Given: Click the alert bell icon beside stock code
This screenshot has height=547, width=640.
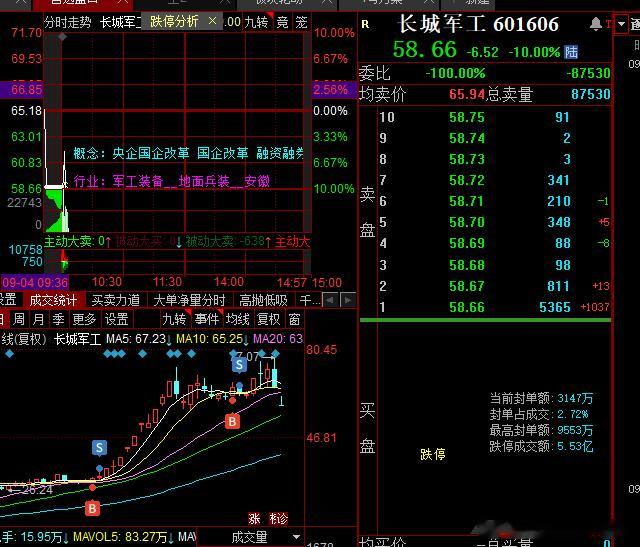Looking at the screenshot, I should pyautogui.click(x=596, y=24).
